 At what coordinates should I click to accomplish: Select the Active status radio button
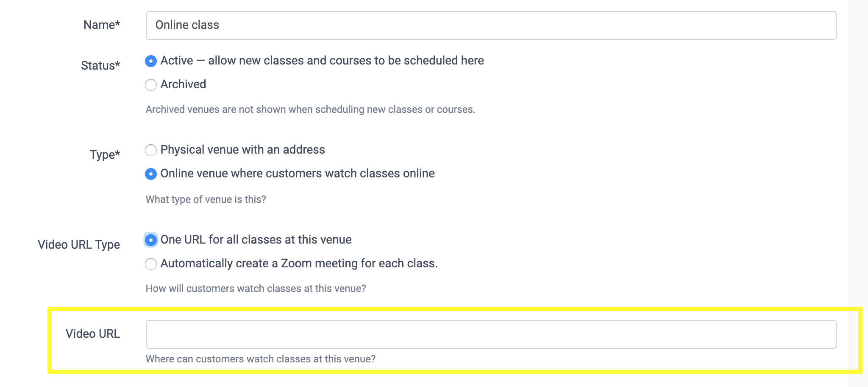click(x=151, y=61)
